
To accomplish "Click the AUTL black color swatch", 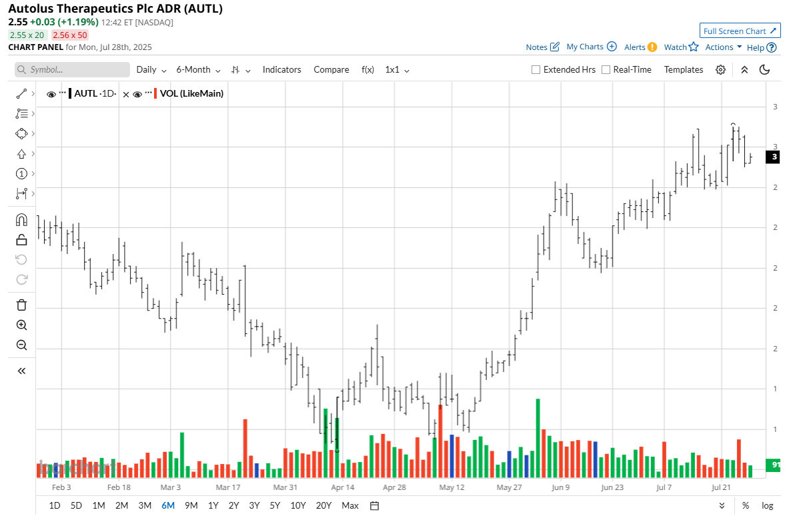I will click(70, 94).
